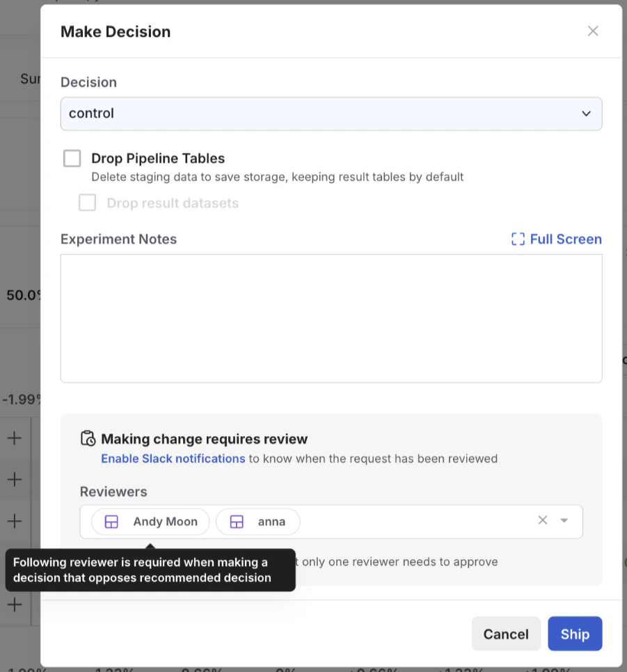
Task: Click the full screen expand icon
Action: [x=518, y=239]
